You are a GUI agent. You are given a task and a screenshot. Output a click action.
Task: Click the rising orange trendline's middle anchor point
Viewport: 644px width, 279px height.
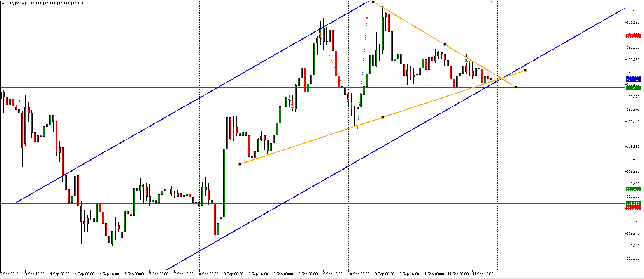click(382, 117)
